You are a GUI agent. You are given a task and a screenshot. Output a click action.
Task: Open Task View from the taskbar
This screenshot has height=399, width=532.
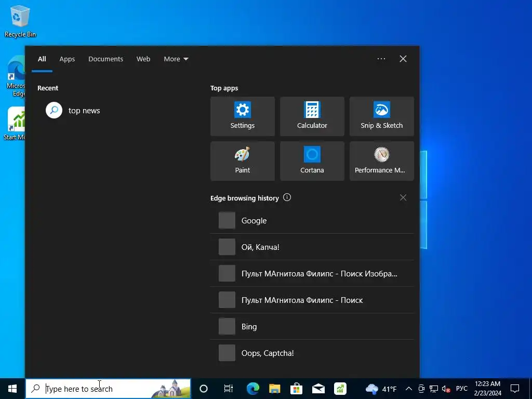(229, 389)
